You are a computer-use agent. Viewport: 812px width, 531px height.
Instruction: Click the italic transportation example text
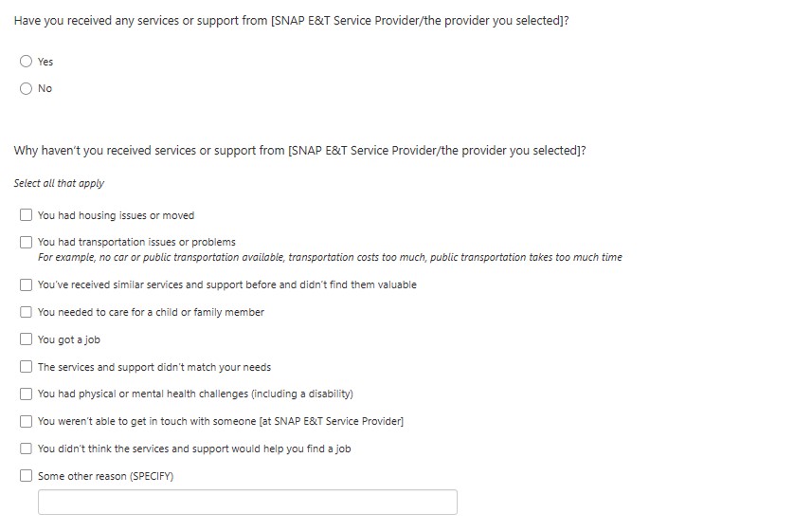pyautogui.click(x=330, y=257)
